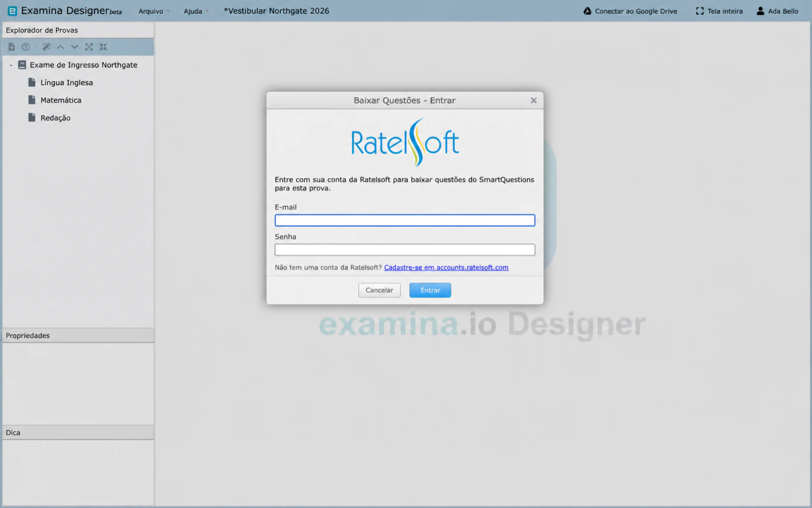Image resolution: width=812 pixels, height=508 pixels.
Task: Click the Dica panel header
Action: [78, 432]
